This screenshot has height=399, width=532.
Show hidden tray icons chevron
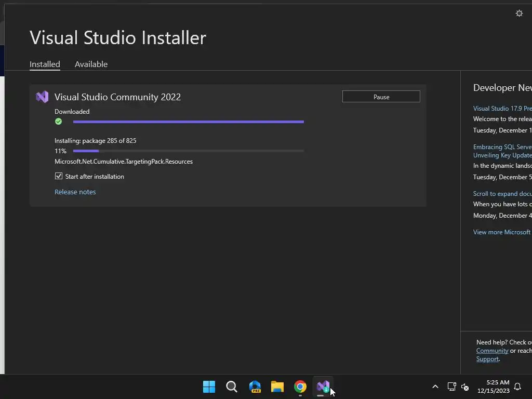[435, 387]
